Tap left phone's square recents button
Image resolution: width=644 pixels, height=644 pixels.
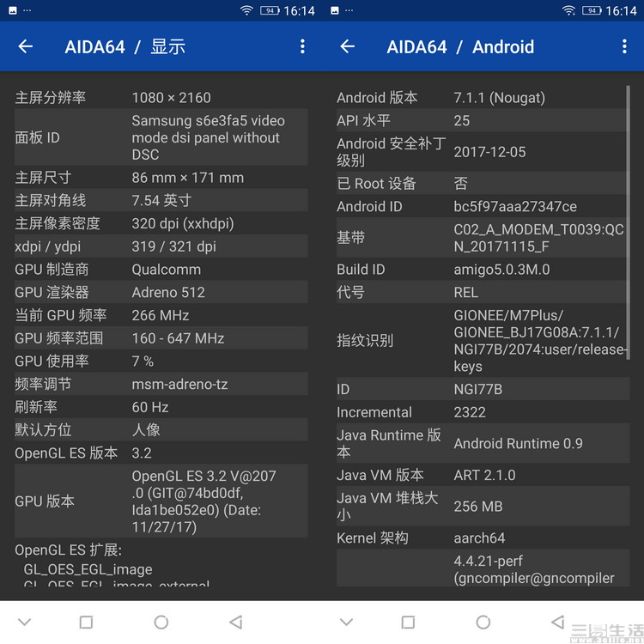point(86,623)
